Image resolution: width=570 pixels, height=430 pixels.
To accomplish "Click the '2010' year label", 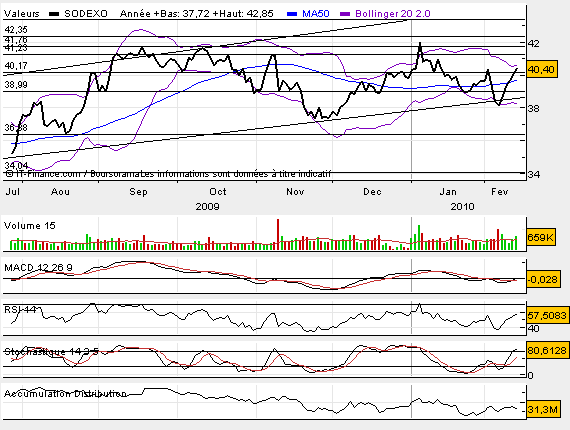I will 462,207.
